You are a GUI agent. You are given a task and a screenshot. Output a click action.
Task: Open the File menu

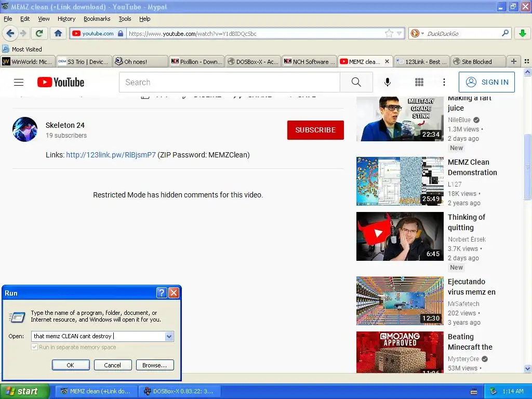point(8,19)
